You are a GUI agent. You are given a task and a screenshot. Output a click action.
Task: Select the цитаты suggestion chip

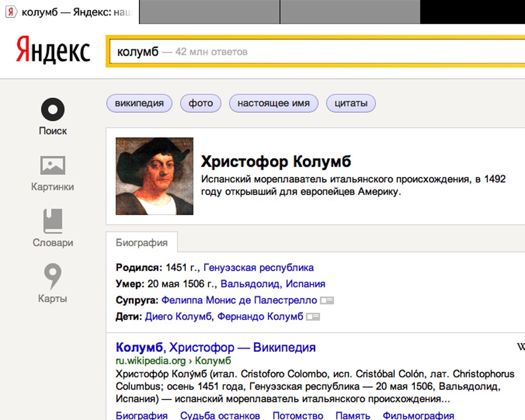click(x=351, y=103)
